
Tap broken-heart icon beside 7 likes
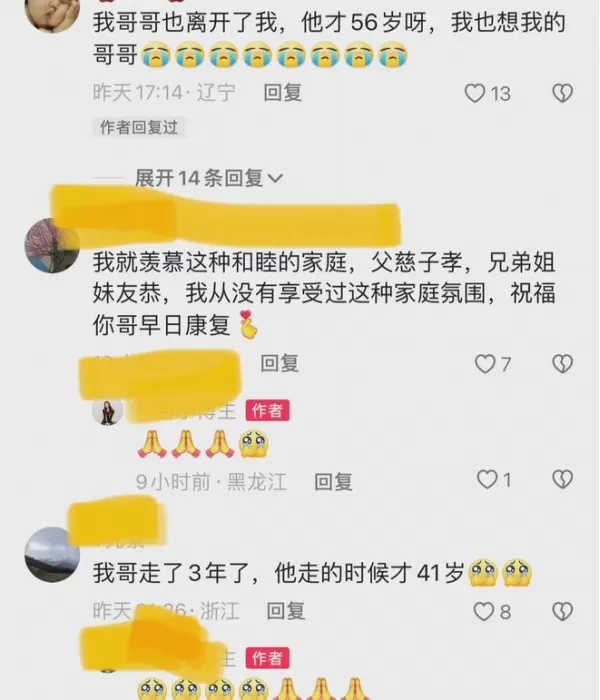click(562, 364)
